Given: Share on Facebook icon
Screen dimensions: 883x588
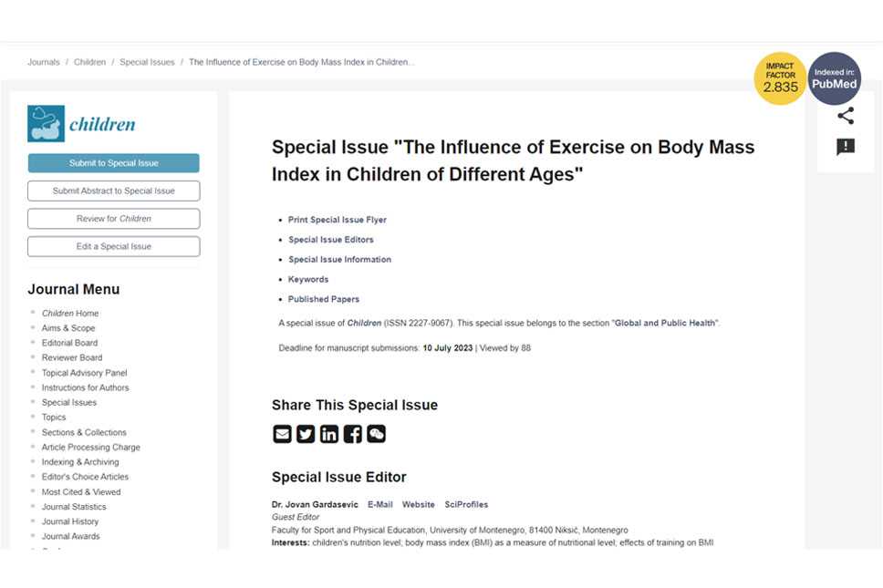Looking at the screenshot, I should [353, 434].
